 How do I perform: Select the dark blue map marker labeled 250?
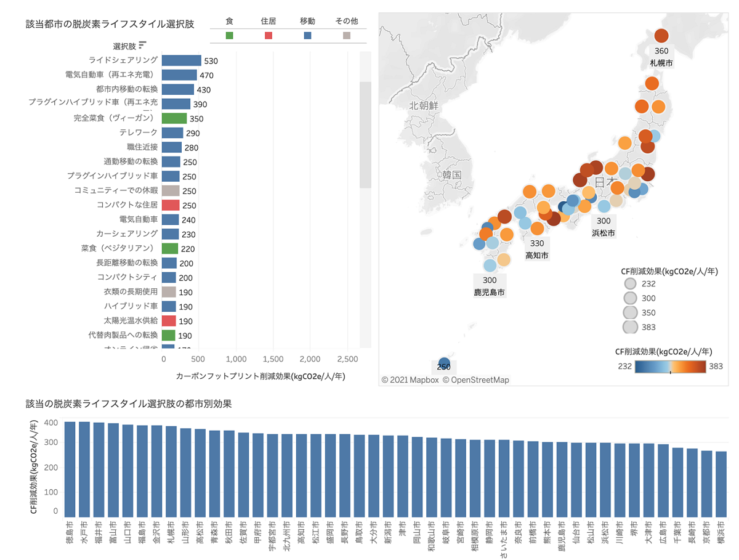tap(444, 363)
